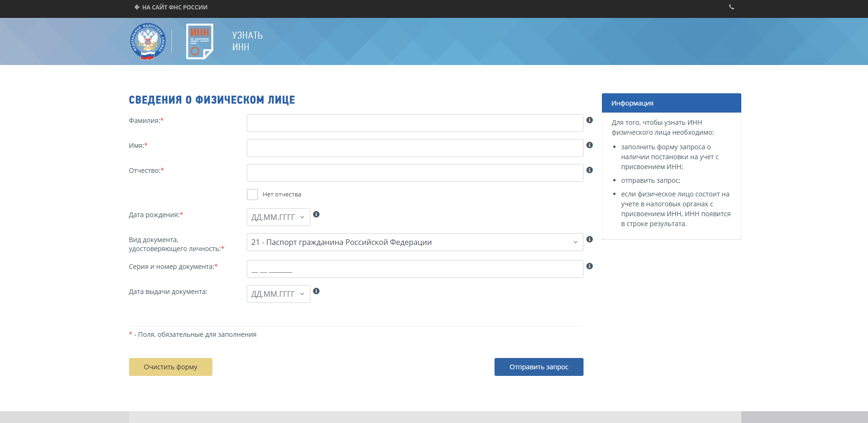Click info icon beside Серия и номер документа

click(590, 266)
